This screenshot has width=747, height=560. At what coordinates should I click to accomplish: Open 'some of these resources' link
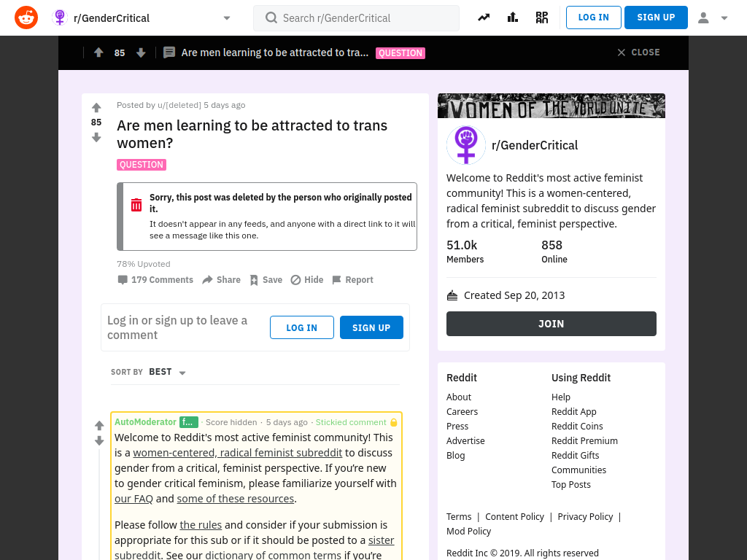(x=236, y=499)
